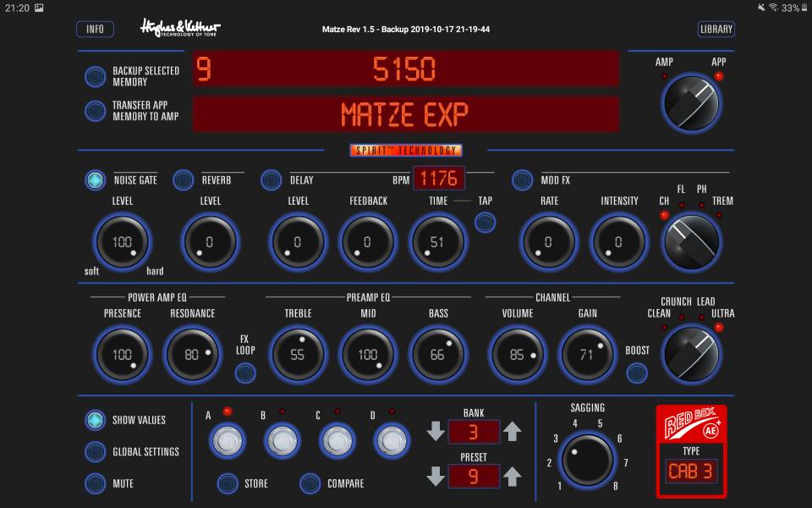Click the muted sound status icon
This screenshot has height=508, width=812.
(x=761, y=8)
